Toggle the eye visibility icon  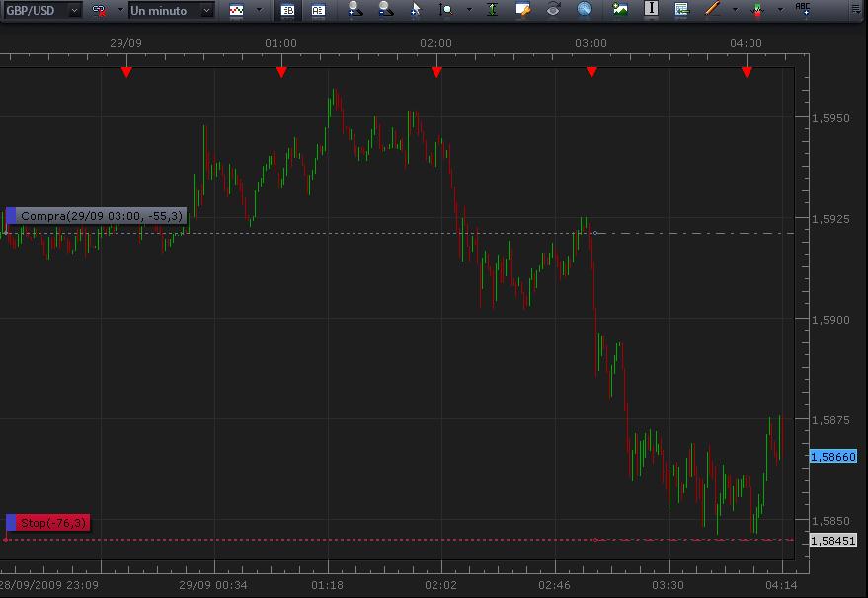click(x=553, y=10)
